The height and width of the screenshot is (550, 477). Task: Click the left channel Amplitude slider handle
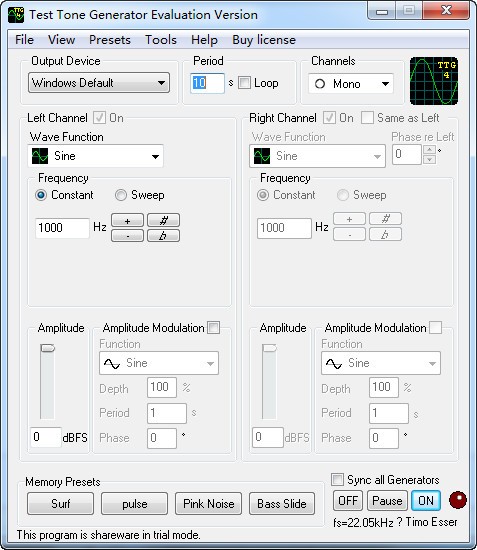tap(48, 348)
